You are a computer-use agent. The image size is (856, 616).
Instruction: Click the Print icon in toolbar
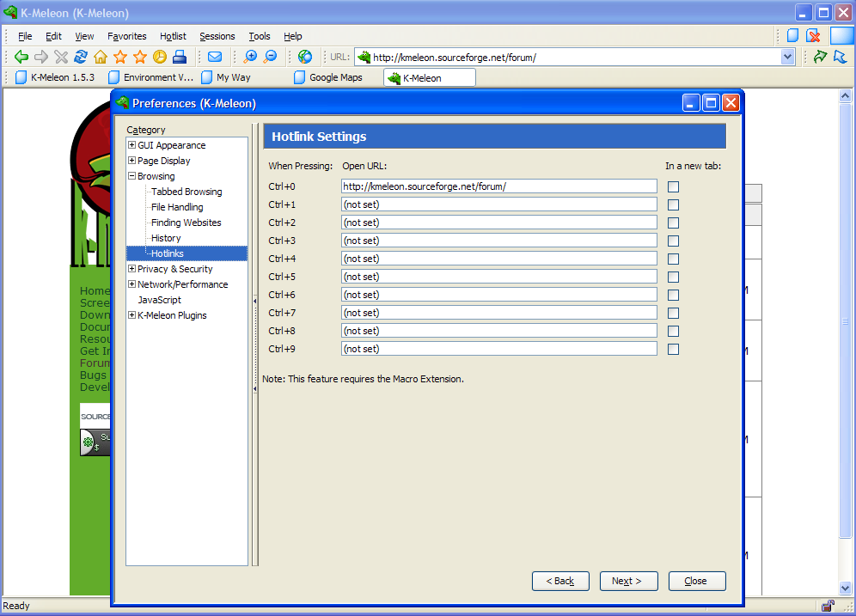(180, 57)
